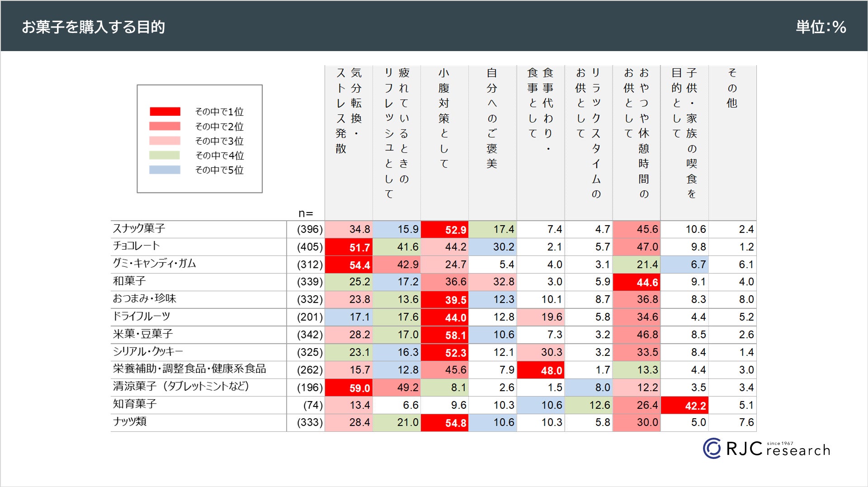The width and height of the screenshot is (868, 487).
Task: Click the 子供・家族の喫食を目的として column header
Action: 684,143
